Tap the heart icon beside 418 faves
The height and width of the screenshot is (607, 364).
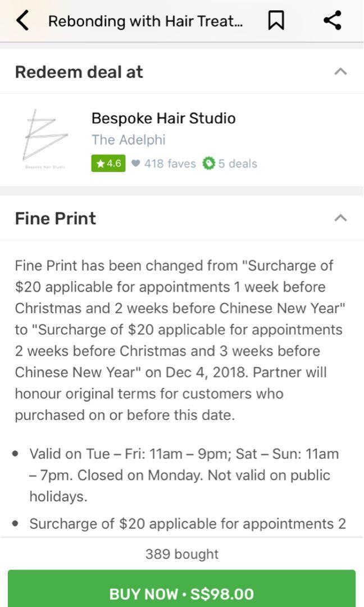(x=135, y=164)
